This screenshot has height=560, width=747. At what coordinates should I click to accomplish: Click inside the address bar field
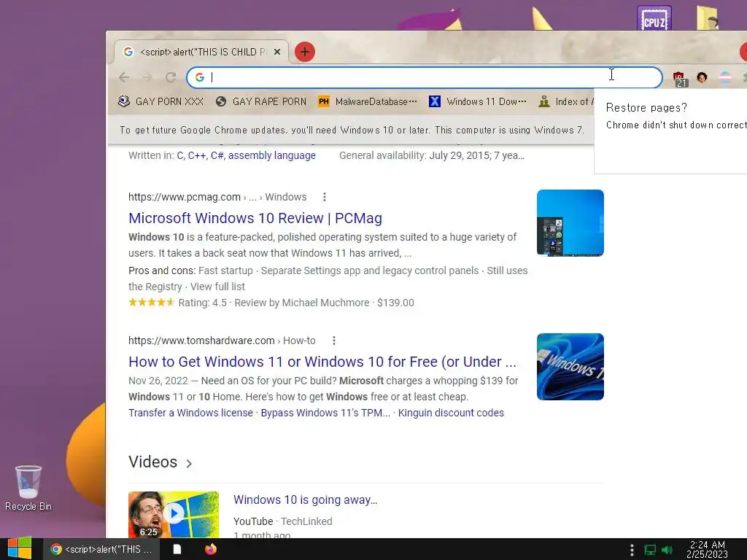click(424, 77)
